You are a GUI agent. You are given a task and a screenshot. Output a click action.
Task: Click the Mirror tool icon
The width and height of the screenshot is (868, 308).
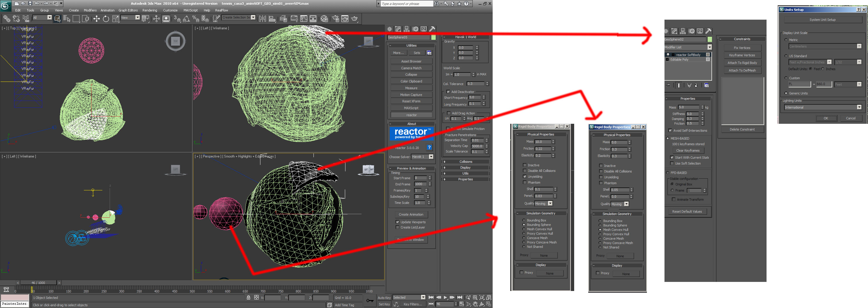262,18
